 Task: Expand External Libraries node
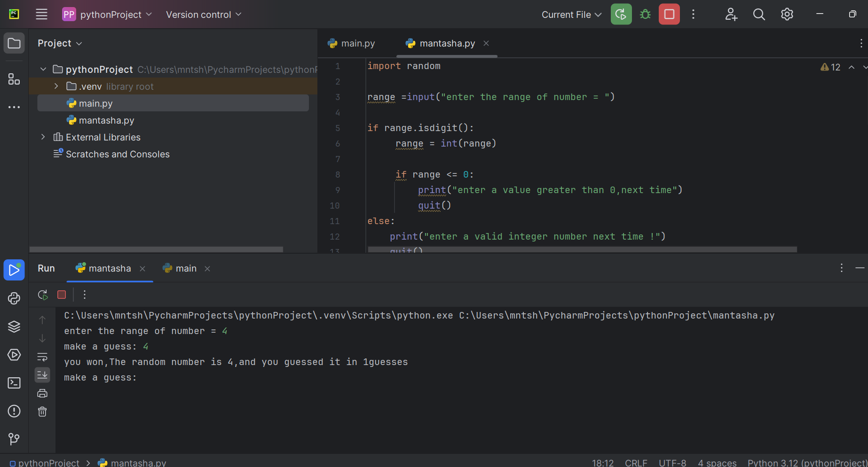tap(43, 137)
